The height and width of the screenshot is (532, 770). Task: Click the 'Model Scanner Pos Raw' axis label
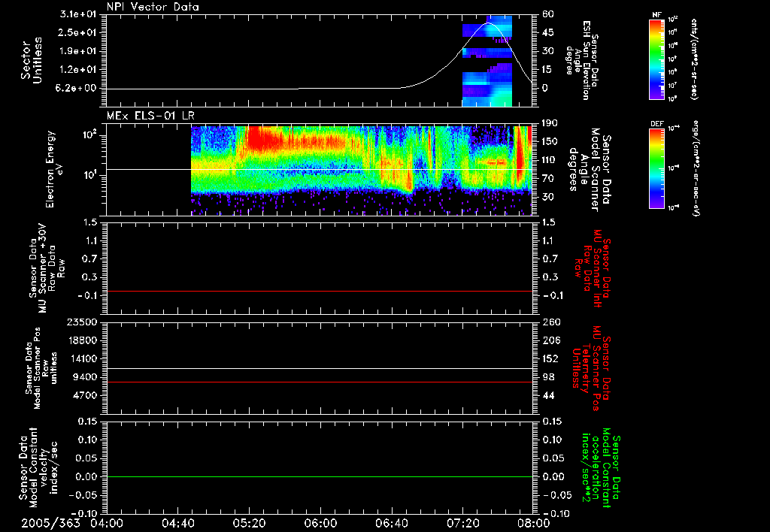click(41, 368)
